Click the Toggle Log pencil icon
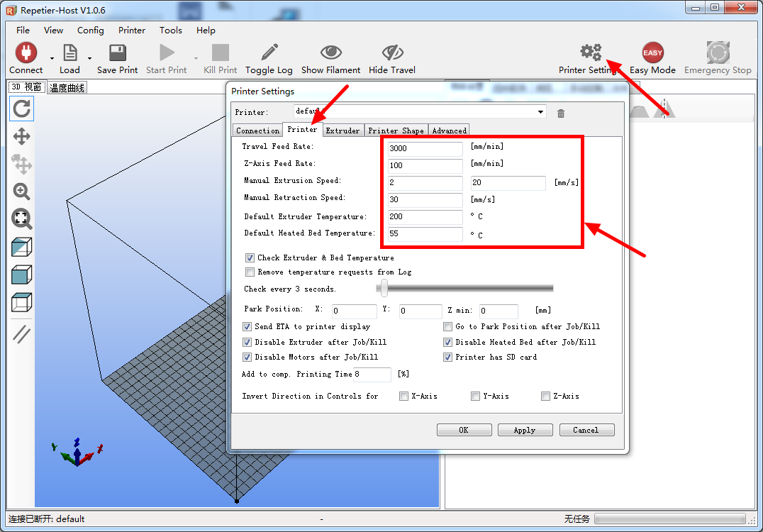This screenshot has height=532, width=763. [269, 53]
